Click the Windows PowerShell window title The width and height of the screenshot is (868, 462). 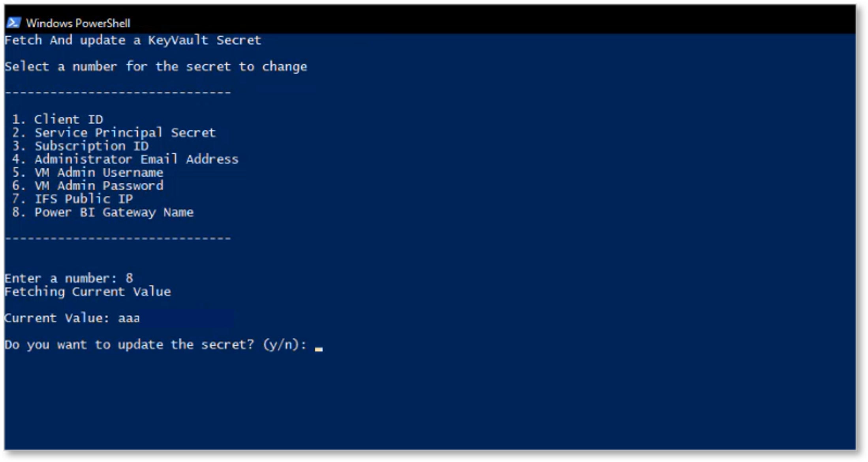pyautogui.click(x=78, y=23)
